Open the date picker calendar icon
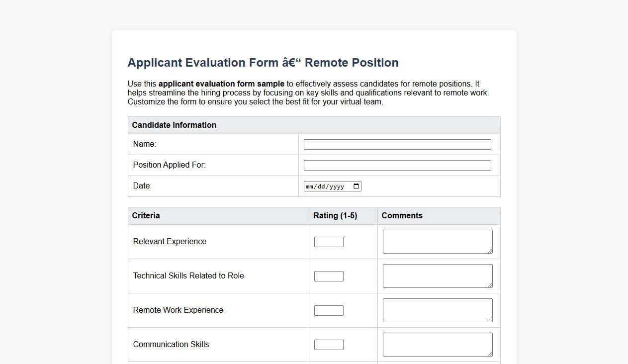Viewport: 628px width, 364px height. 356,185
